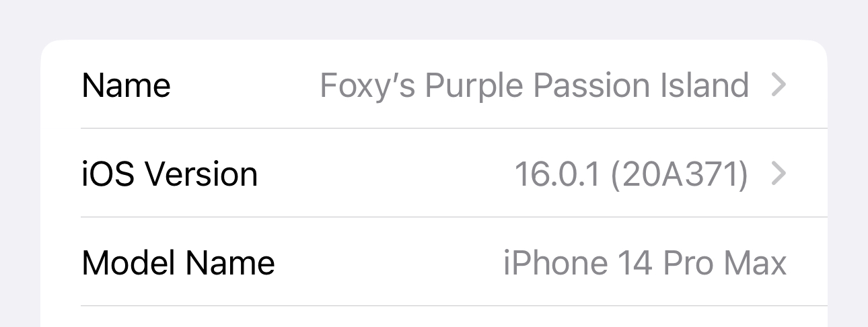This screenshot has width=868, height=327.
Task: Tap separator line below the Name row
Action: (454, 128)
